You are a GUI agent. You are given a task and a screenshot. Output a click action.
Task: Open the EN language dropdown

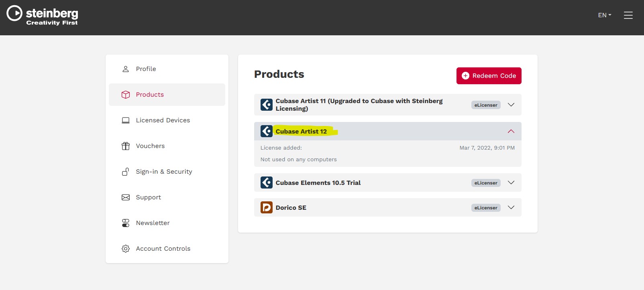coord(604,15)
